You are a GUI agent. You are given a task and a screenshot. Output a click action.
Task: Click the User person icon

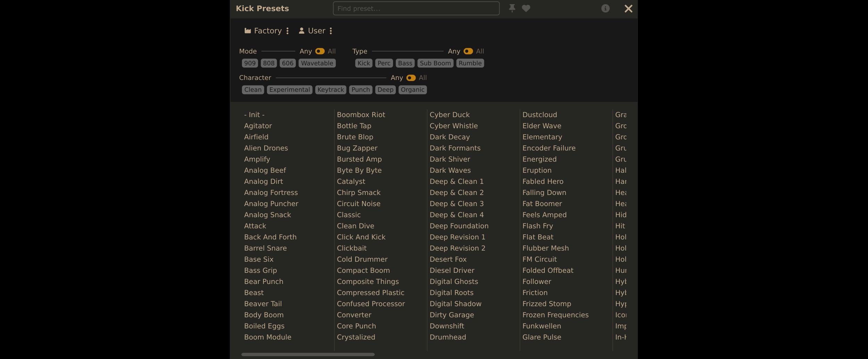(x=301, y=31)
